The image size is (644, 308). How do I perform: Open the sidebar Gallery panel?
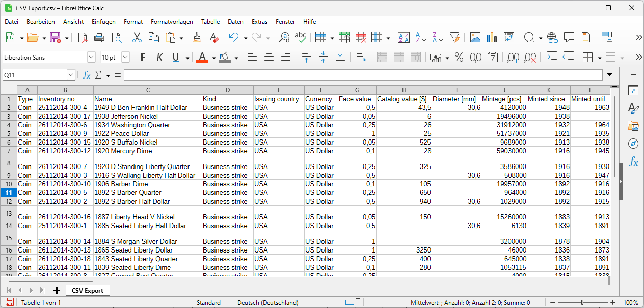[633, 126]
